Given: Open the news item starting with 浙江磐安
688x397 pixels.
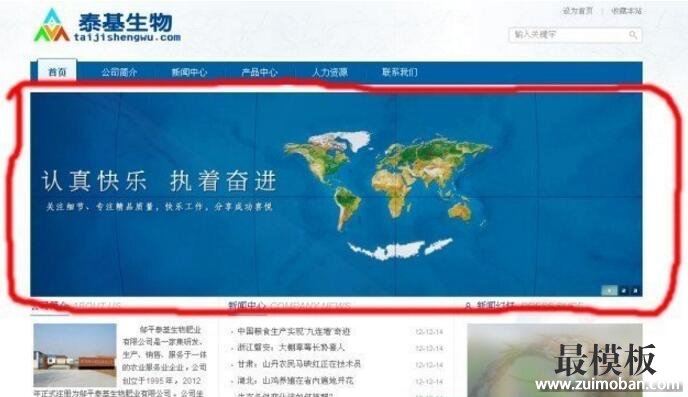Looking at the screenshot, I should 291,347.
